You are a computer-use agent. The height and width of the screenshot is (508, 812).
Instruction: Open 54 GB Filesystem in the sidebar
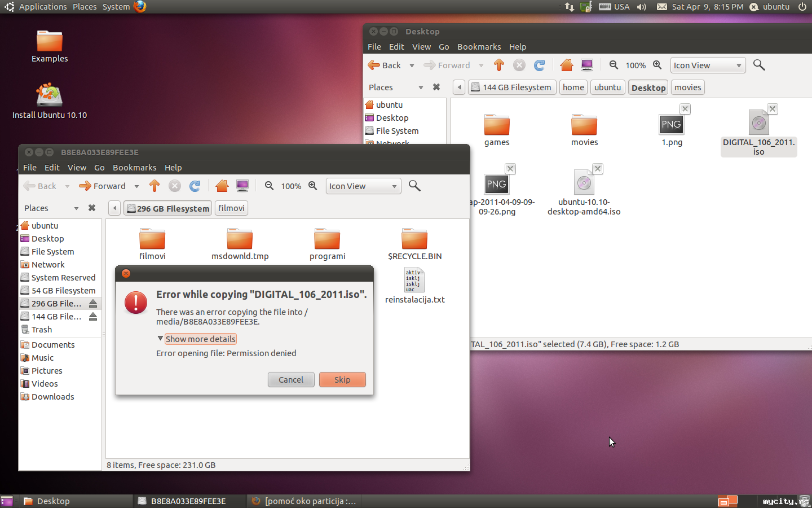[x=58, y=291]
